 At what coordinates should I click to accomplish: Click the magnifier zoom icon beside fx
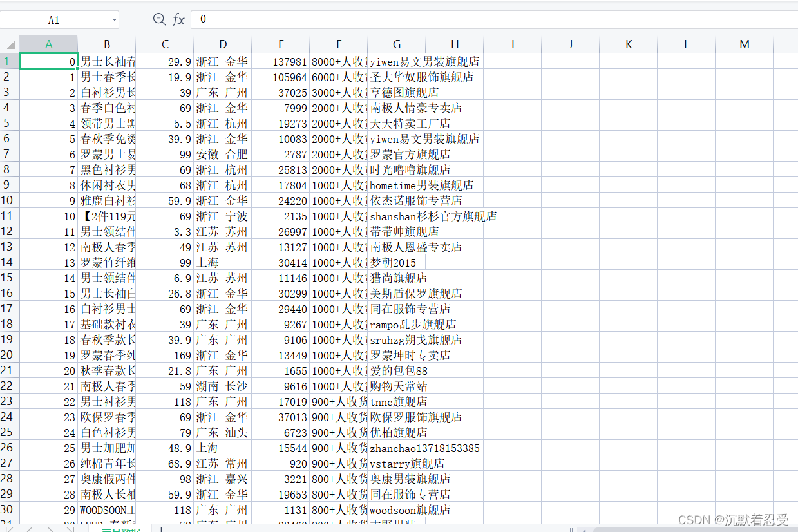(159, 19)
